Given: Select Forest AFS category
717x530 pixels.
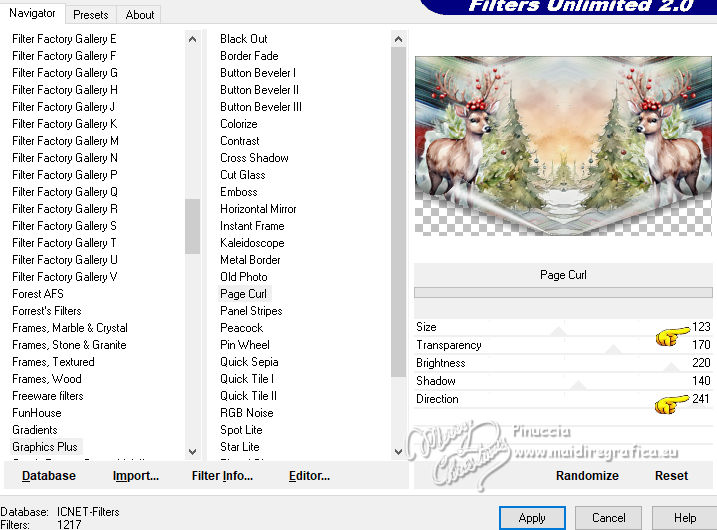Looking at the screenshot, I should pos(37,294).
